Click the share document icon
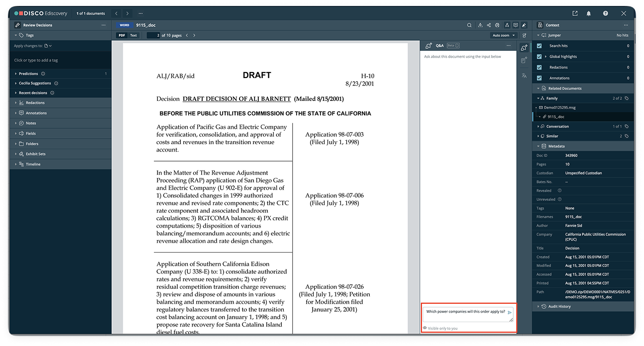 (x=488, y=25)
